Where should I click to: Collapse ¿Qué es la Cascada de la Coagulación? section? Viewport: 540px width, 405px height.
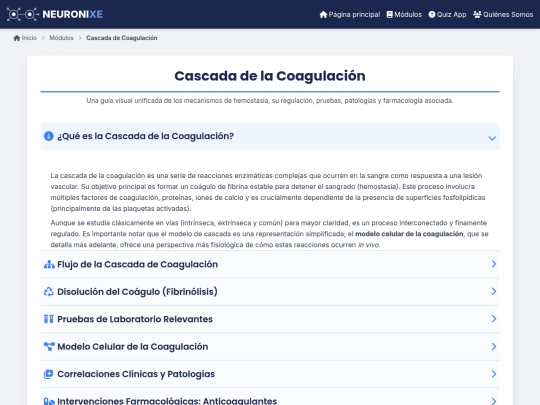[x=270, y=136]
